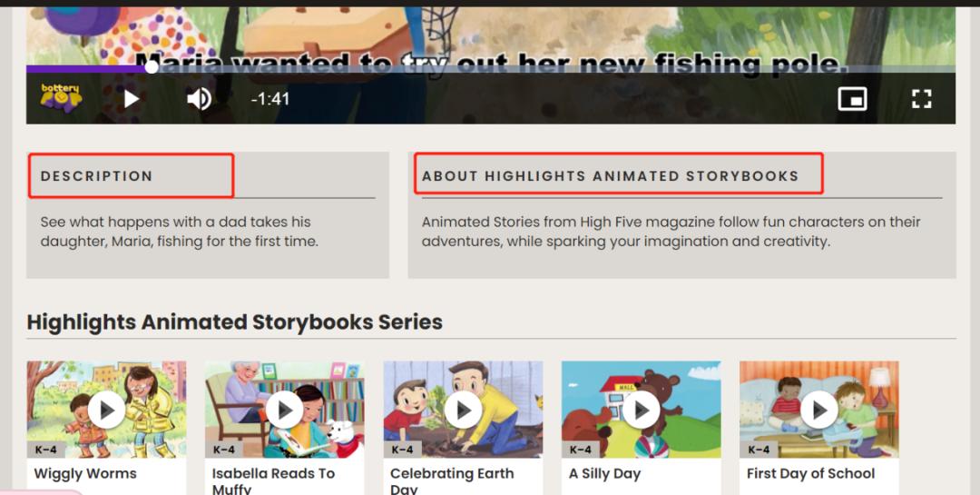This screenshot has height=495, width=980.
Task: Open the Wiggly Worms title link
Action: coord(85,473)
